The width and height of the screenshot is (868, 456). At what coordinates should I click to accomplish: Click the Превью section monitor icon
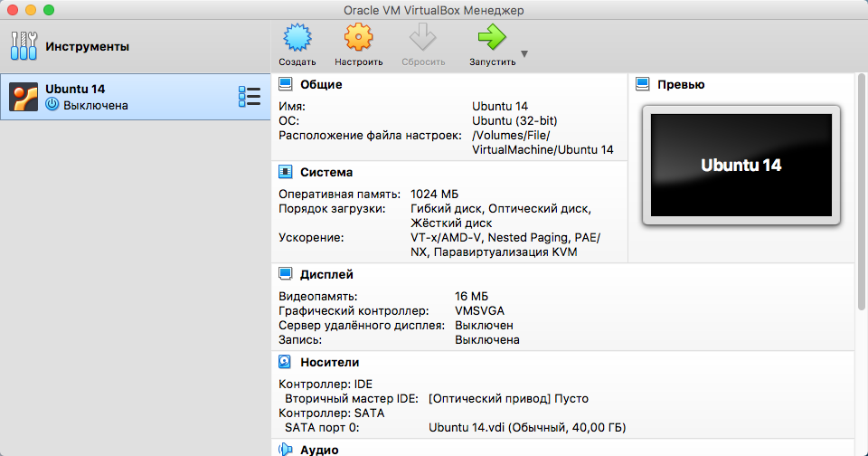tap(642, 84)
